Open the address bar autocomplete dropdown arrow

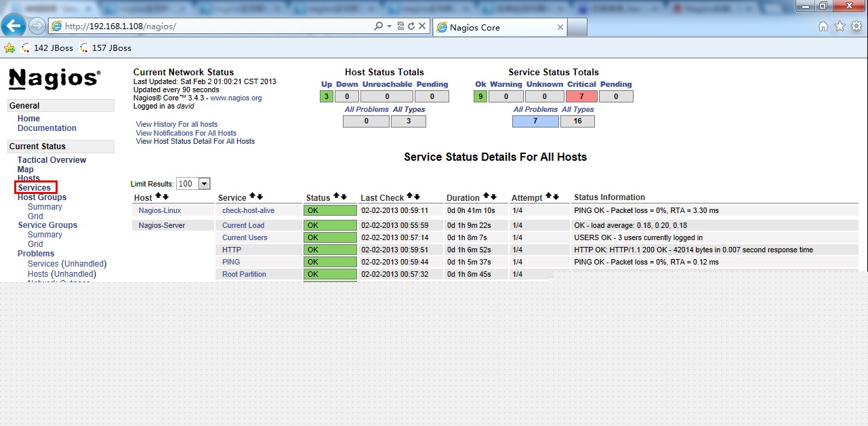389,26
